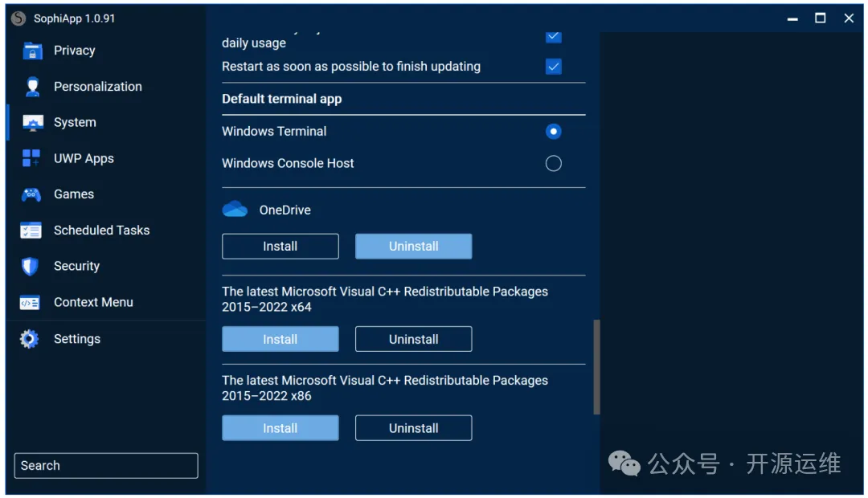Click the Scheduled Tasks checklist icon
The height and width of the screenshot is (498, 868).
tap(31, 231)
